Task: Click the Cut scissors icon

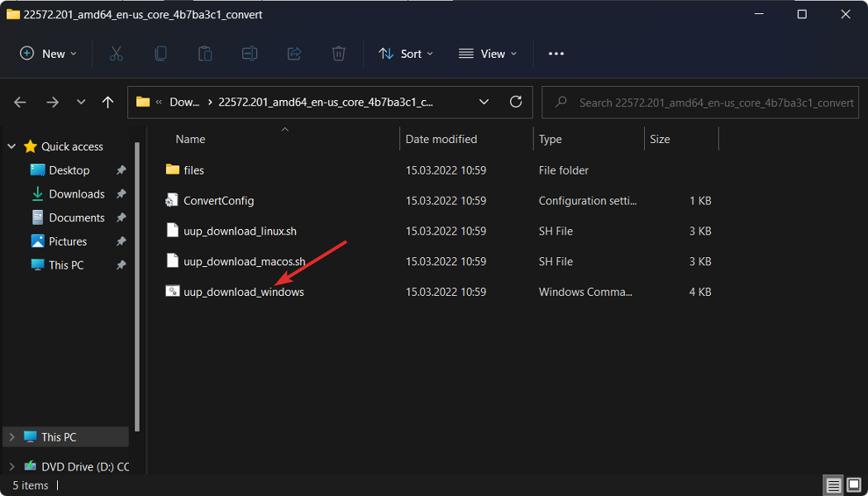Action: (116, 54)
